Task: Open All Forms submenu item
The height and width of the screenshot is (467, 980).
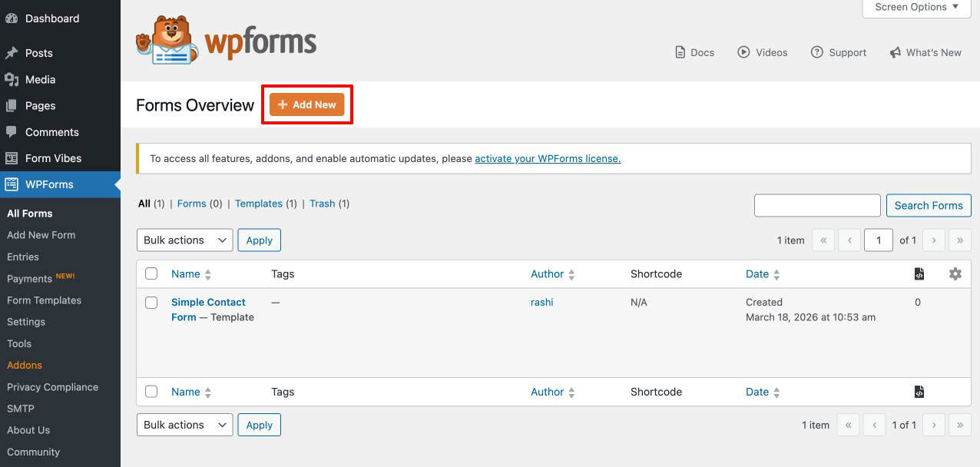Action: click(x=30, y=214)
